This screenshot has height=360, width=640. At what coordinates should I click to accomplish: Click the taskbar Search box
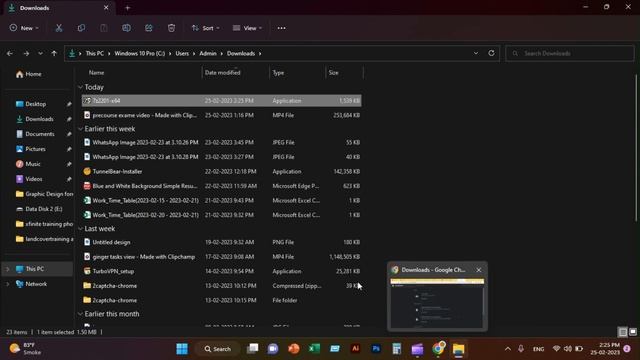[218, 349]
